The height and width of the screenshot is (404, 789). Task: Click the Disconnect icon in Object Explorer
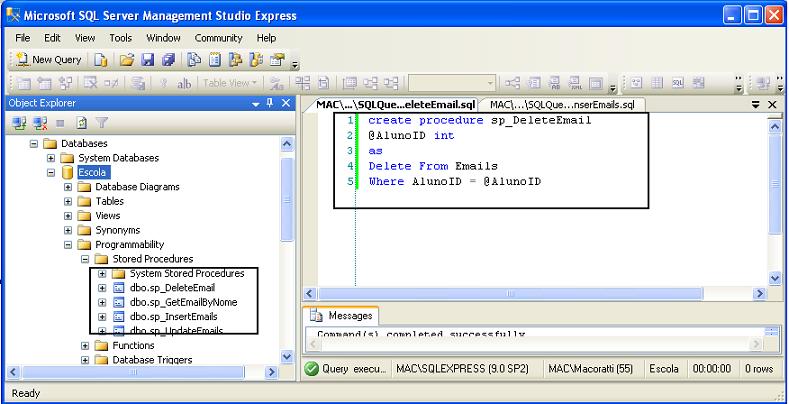coord(40,123)
